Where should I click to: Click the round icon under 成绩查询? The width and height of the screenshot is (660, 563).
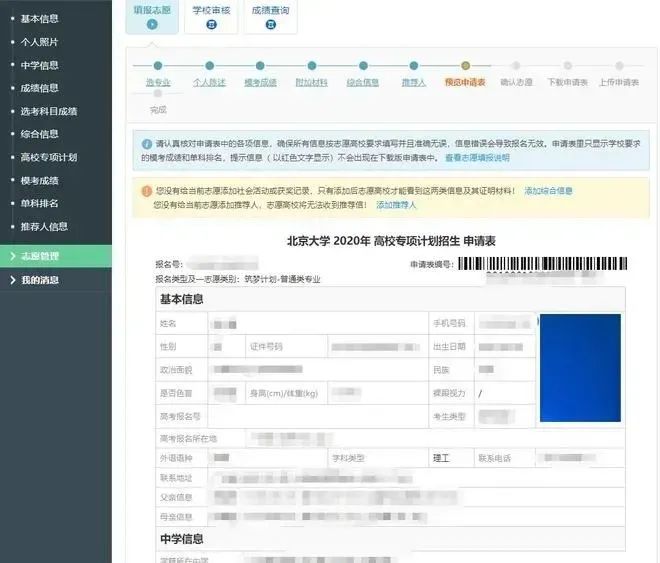tap(271, 24)
